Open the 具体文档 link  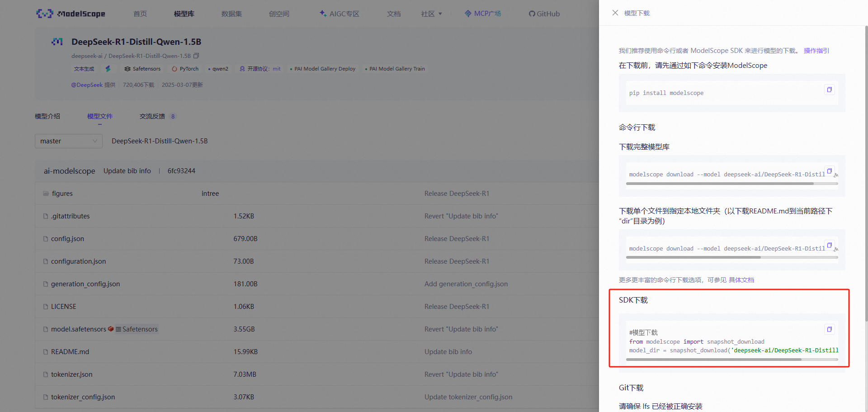coord(741,280)
